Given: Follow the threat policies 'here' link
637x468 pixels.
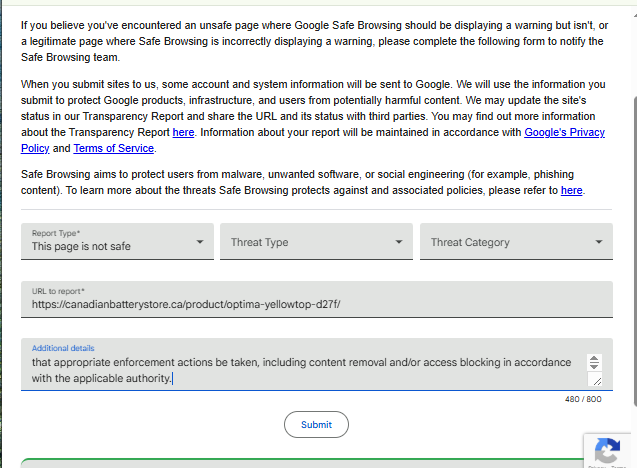Looking at the screenshot, I should pos(572,190).
